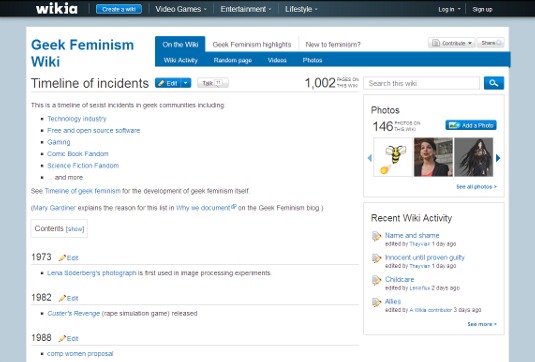Show previous photos with left arrow
This screenshot has width=535, height=362.
pyautogui.click(x=370, y=158)
